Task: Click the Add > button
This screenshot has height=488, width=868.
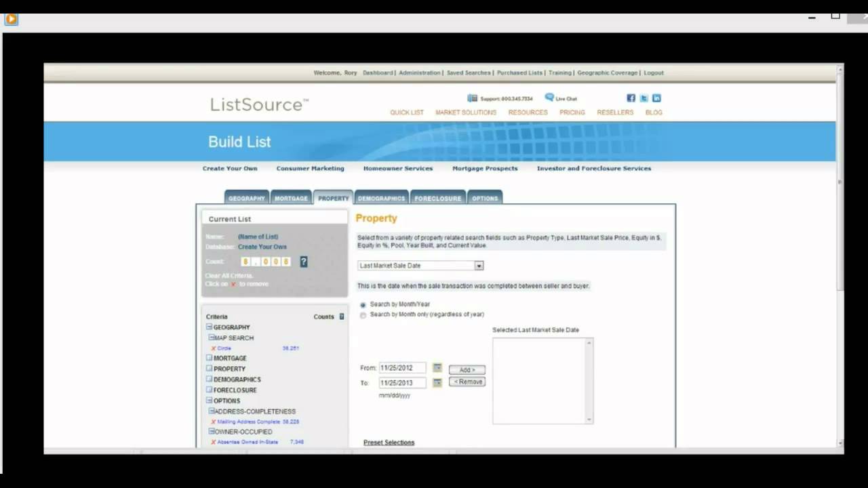Action: pos(467,370)
